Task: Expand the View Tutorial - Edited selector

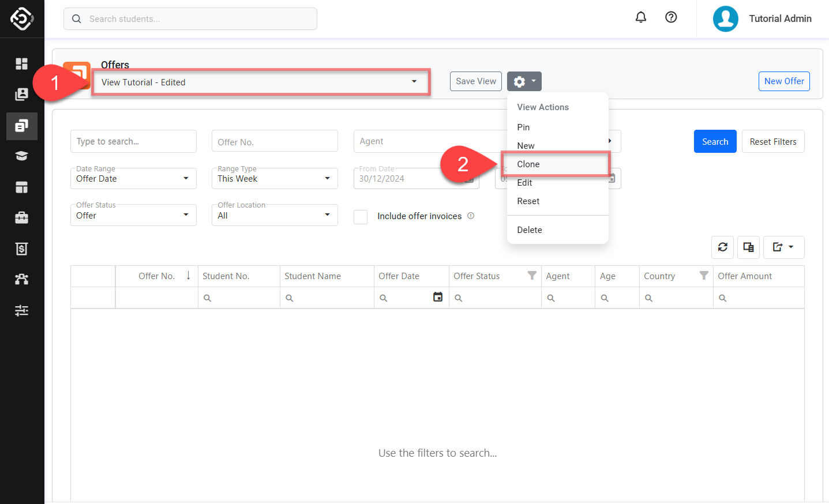Action: coord(260,82)
